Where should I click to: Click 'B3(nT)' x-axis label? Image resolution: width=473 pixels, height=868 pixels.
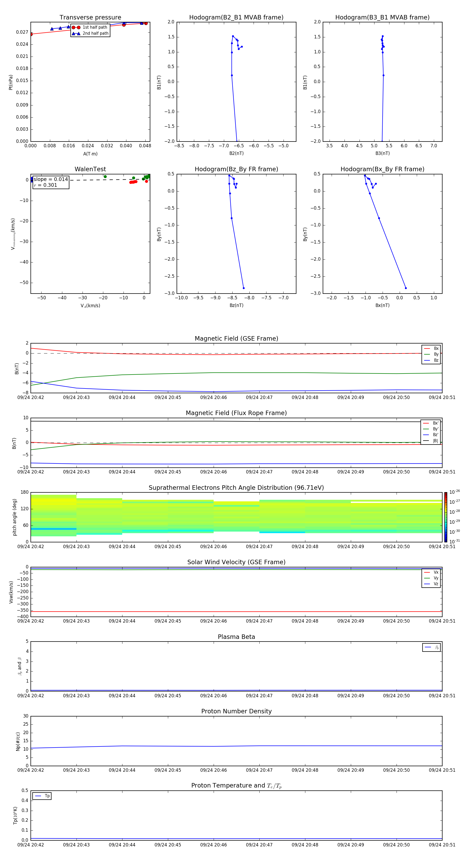(382, 153)
